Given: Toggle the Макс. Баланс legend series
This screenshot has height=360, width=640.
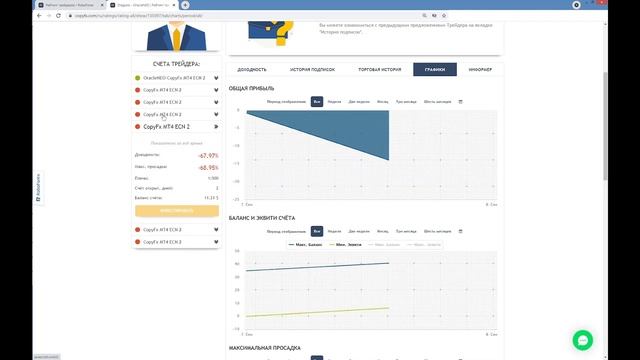Looking at the screenshot, I should click(305, 245).
